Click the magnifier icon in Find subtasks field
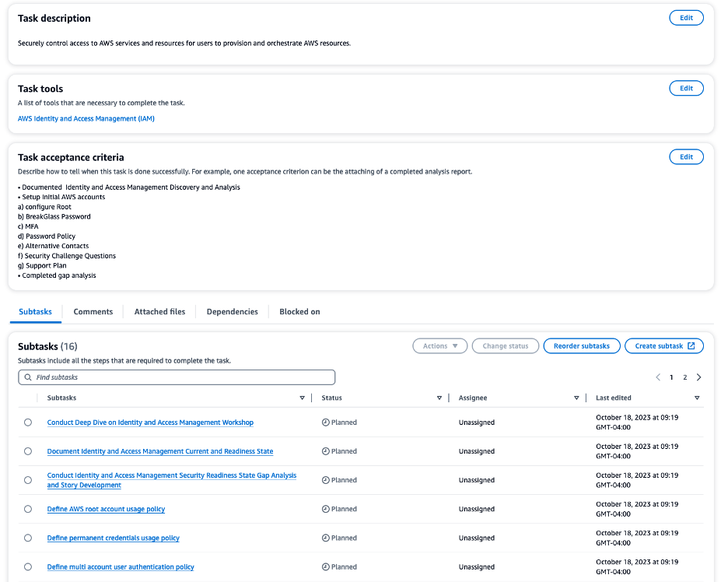This screenshot has width=728, height=582. coord(30,377)
